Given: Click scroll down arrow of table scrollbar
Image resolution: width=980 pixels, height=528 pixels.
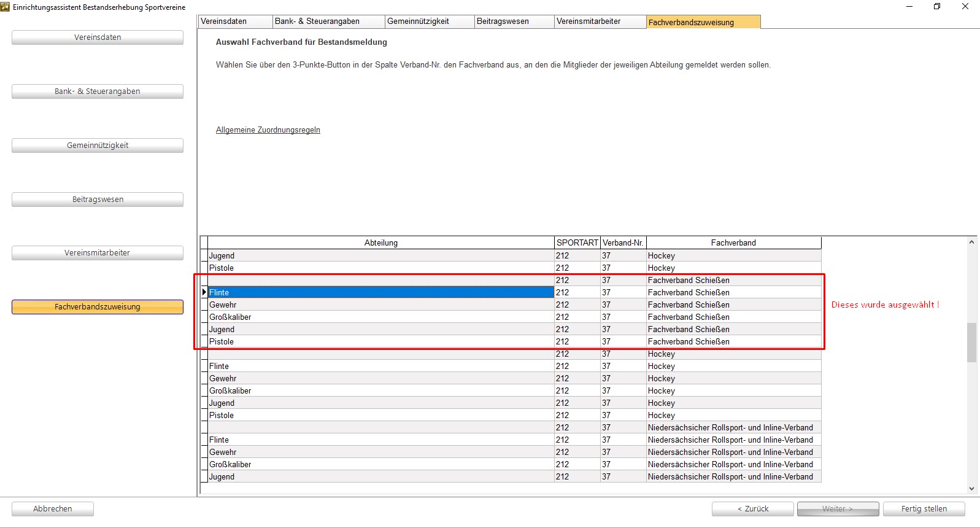Looking at the screenshot, I should coord(971,489).
